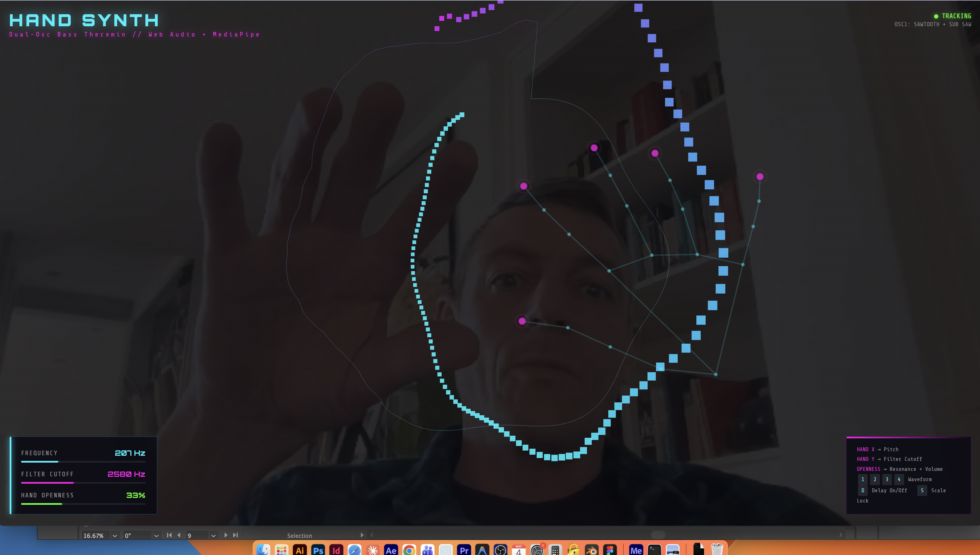Open Finder from the dock
Screen dimensions: 980x555
click(263, 550)
